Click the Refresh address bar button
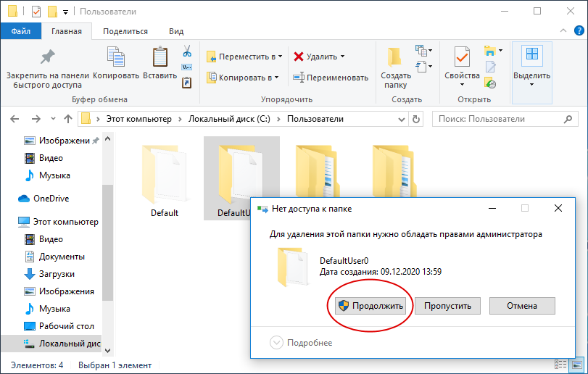 (416, 119)
